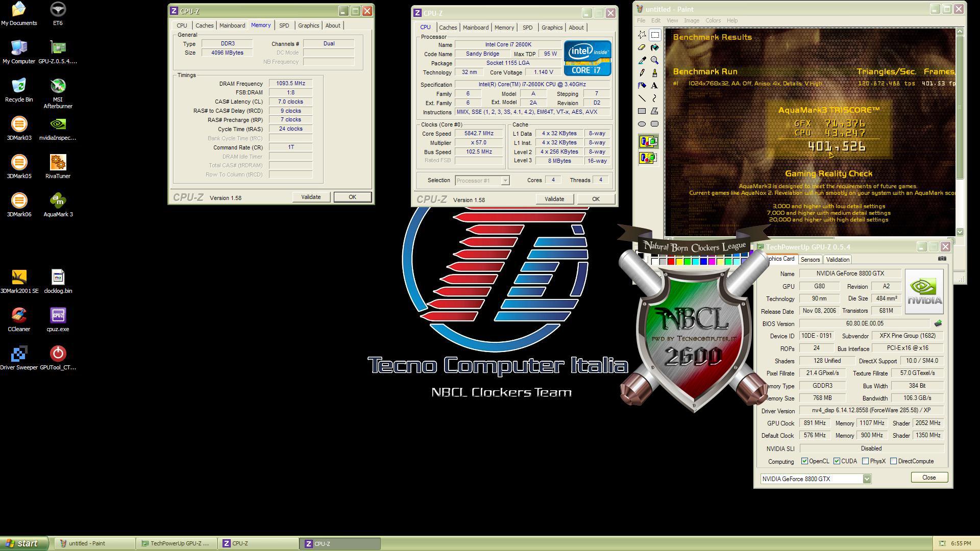
Task: Click OK in the memory CPU-Z window
Action: click(x=352, y=197)
